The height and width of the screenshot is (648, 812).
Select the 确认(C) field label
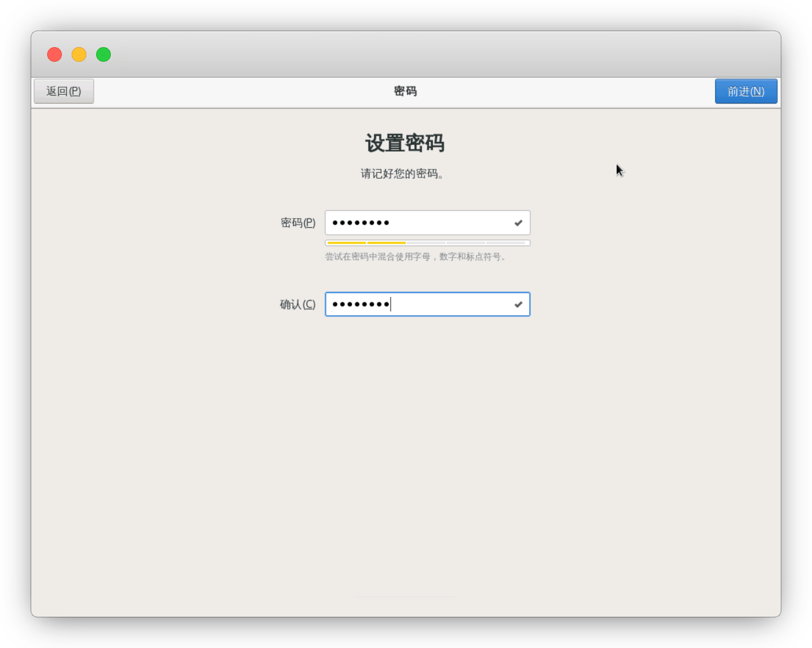[298, 304]
